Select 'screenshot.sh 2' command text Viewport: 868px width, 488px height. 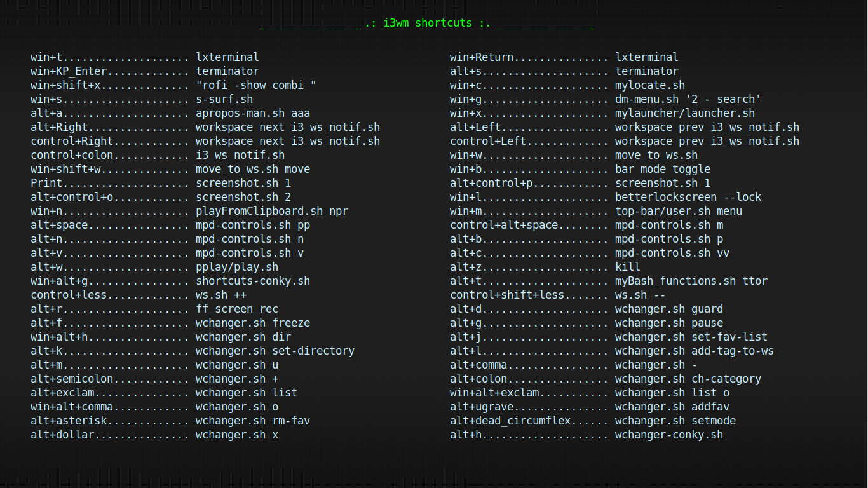pos(243,197)
